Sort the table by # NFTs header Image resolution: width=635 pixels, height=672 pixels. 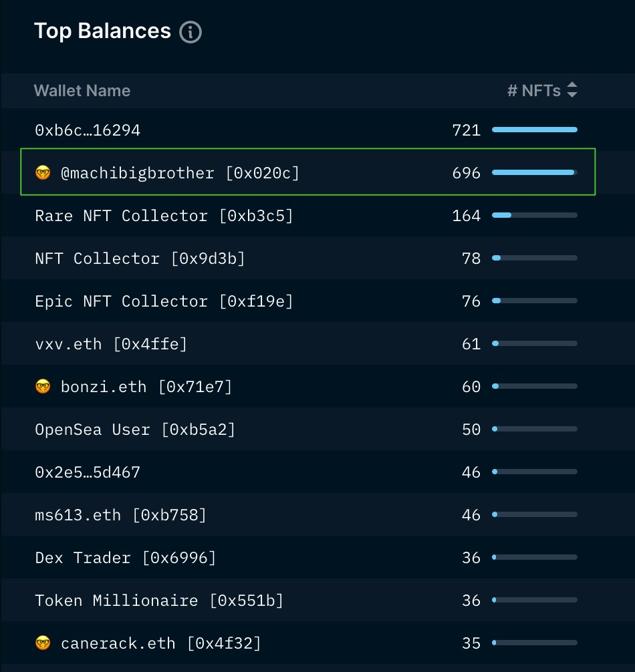(533, 91)
